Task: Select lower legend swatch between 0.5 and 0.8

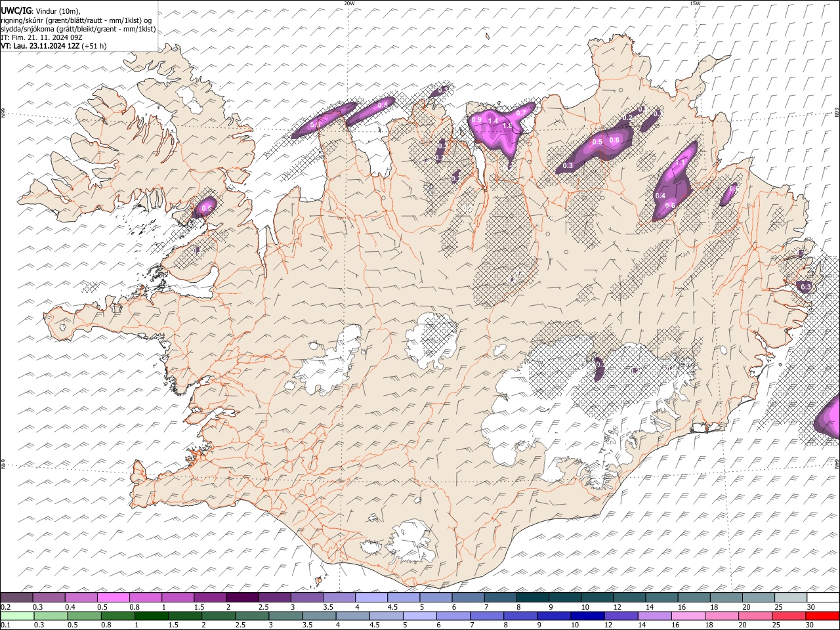Action: (84, 616)
